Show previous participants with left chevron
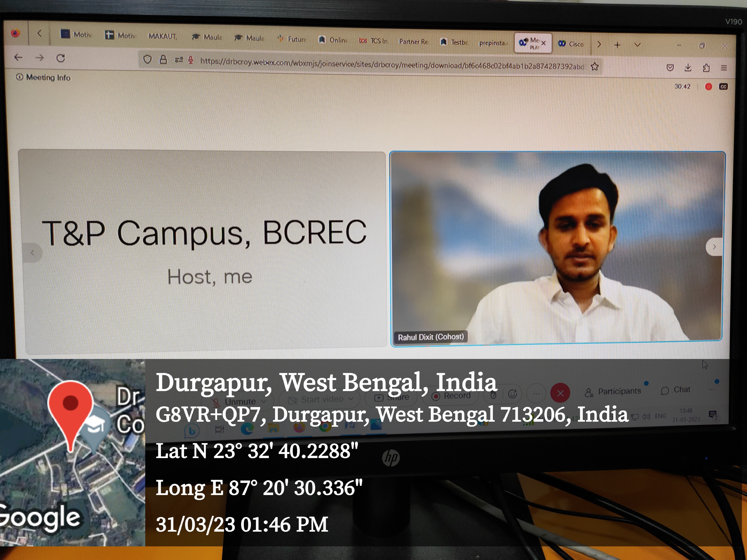This screenshot has height=560, width=747. pos(32,253)
